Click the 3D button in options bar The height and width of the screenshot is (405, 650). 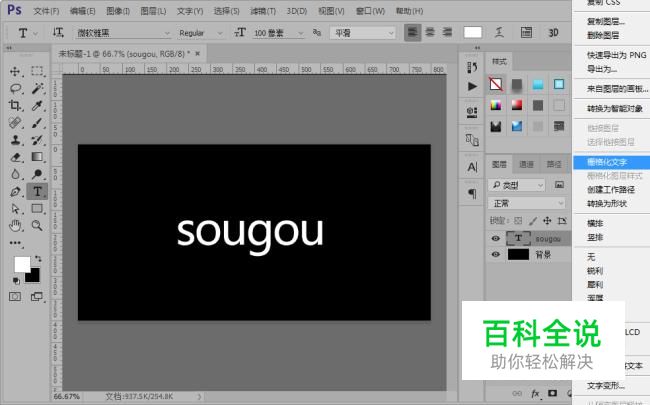point(553,32)
